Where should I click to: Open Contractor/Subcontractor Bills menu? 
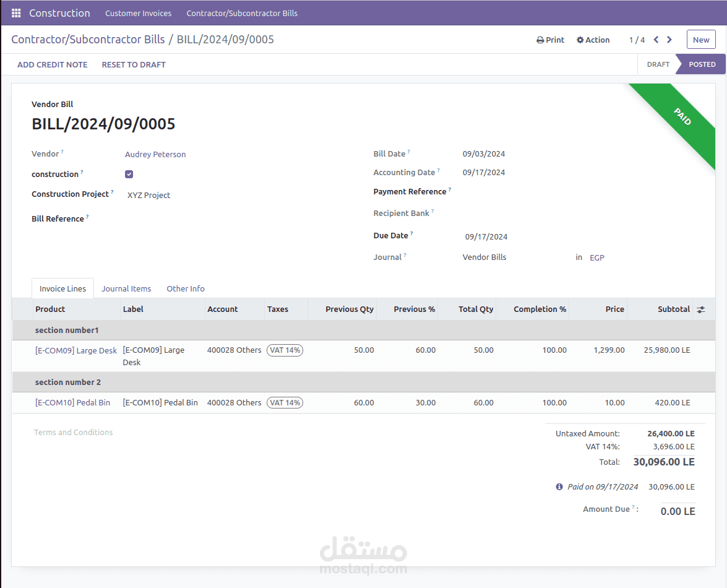coord(242,13)
